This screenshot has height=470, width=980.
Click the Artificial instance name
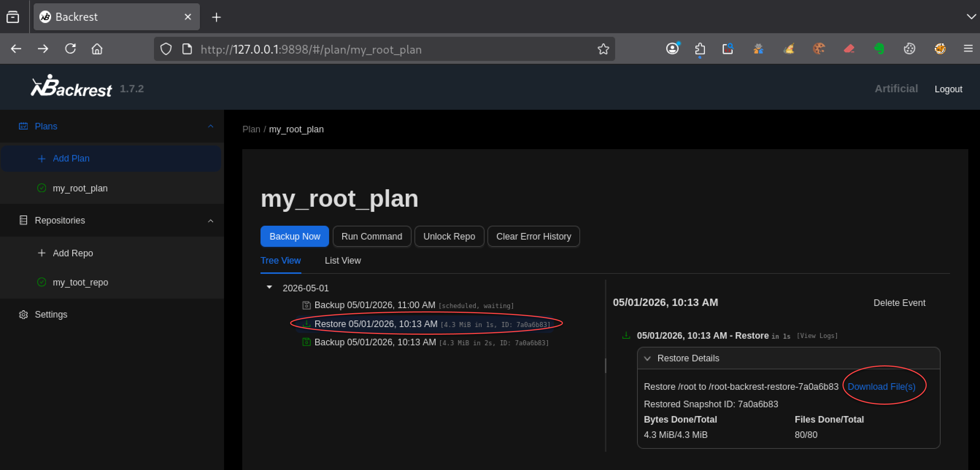(x=896, y=89)
